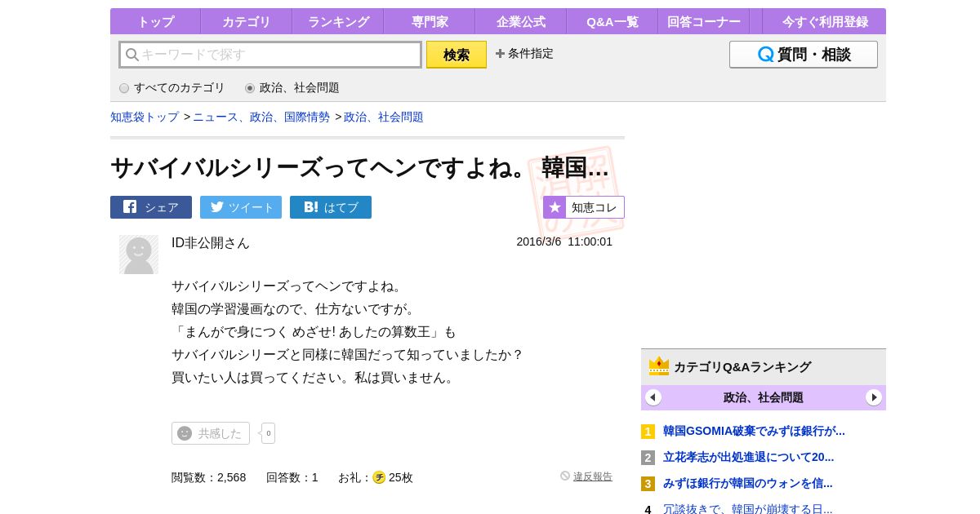The image size is (980, 514).
Task: Select すべてのカテゴリ radio button
Action: pos(124,88)
